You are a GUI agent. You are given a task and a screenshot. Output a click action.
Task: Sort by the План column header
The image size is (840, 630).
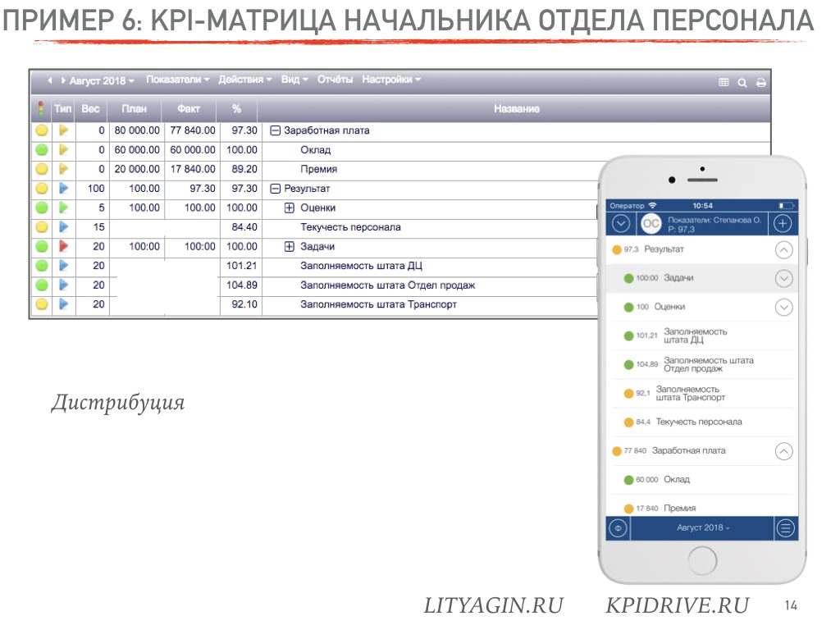click(134, 109)
